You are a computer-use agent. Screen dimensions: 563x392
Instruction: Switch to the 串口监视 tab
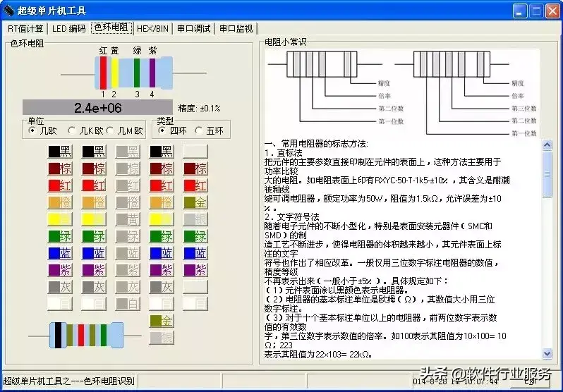point(236,28)
